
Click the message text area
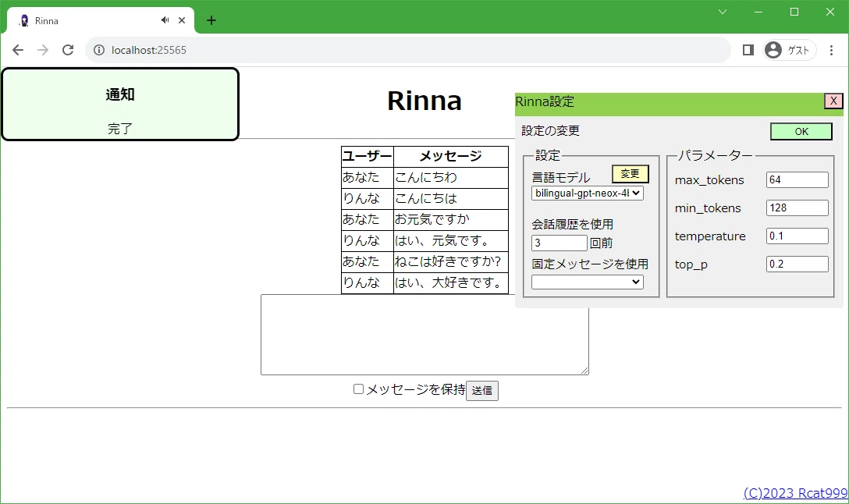(x=424, y=335)
